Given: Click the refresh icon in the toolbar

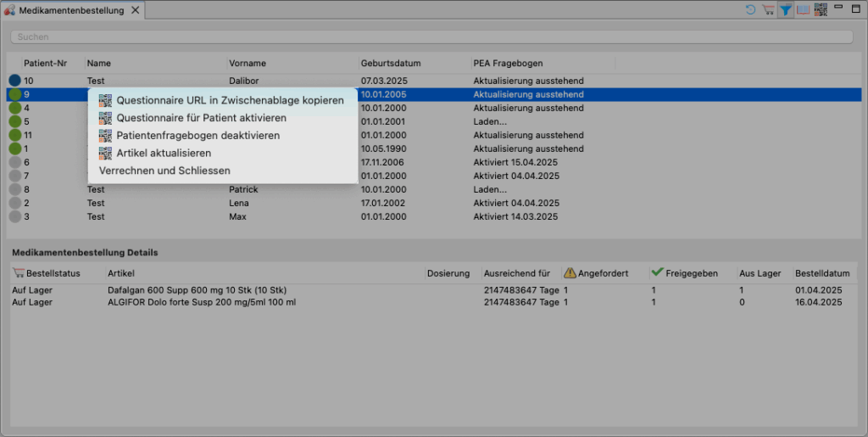Looking at the screenshot, I should (750, 10).
